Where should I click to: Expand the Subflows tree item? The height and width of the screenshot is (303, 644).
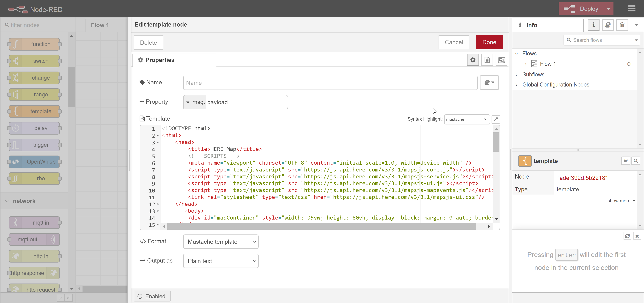(x=517, y=74)
